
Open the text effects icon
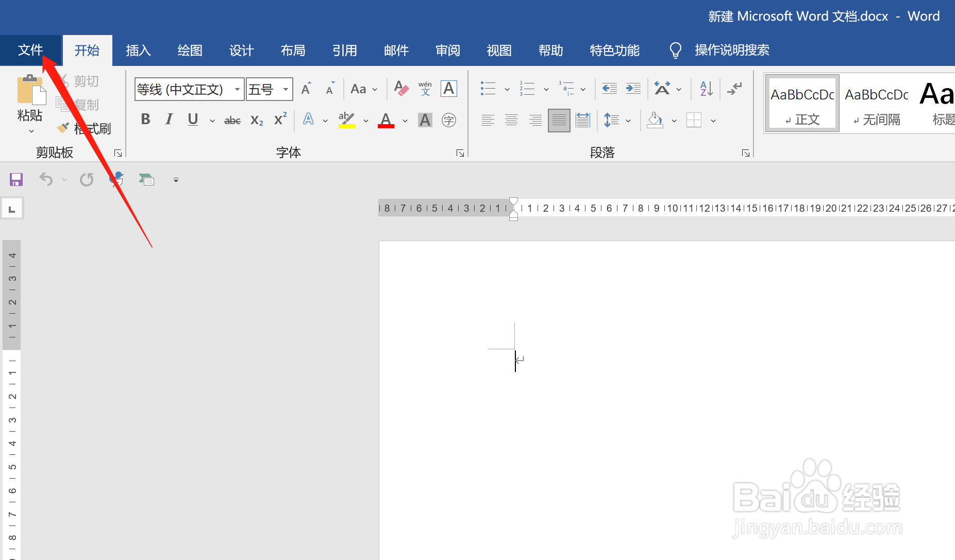308,120
